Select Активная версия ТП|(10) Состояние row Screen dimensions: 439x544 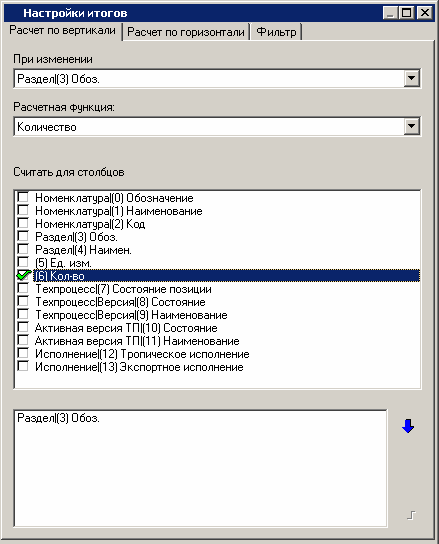126,328
